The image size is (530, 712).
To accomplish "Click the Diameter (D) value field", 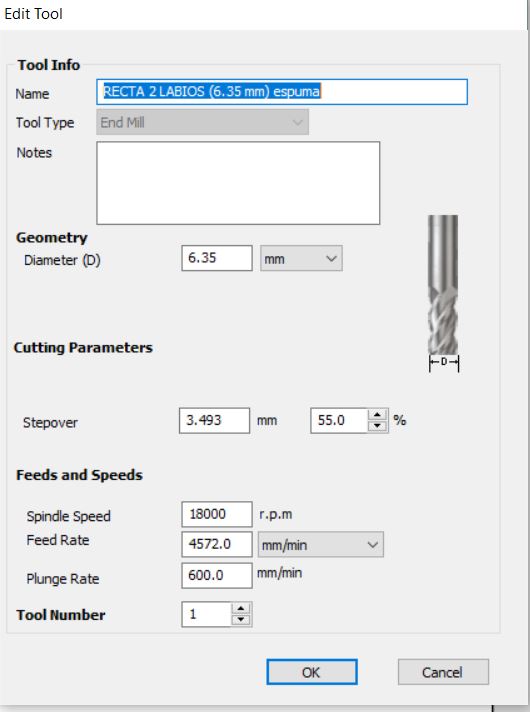I will click(217, 258).
